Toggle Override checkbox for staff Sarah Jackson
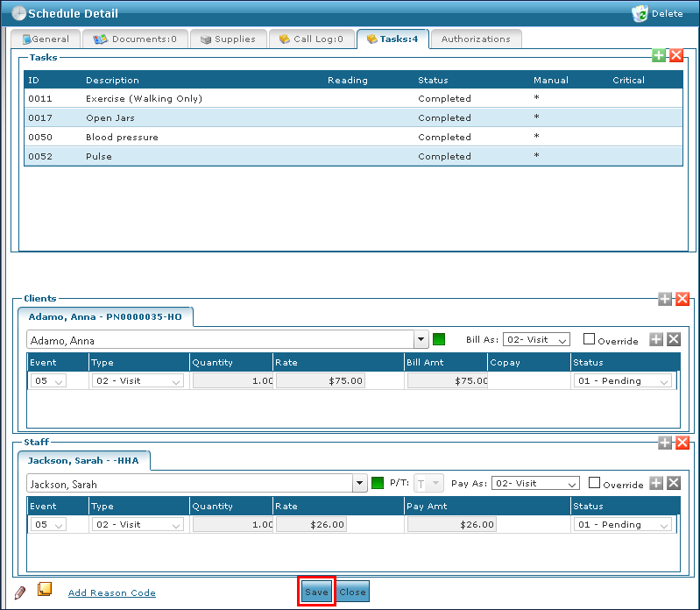 (x=595, y=483)
